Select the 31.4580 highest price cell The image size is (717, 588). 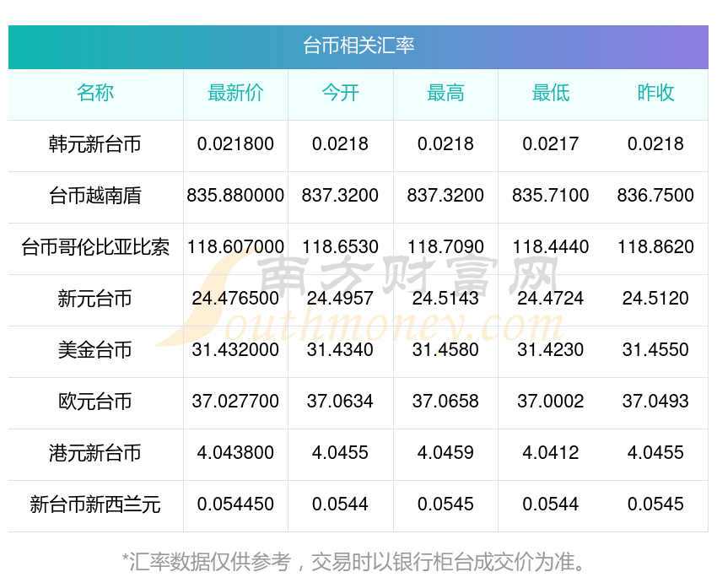pos(445,350)
